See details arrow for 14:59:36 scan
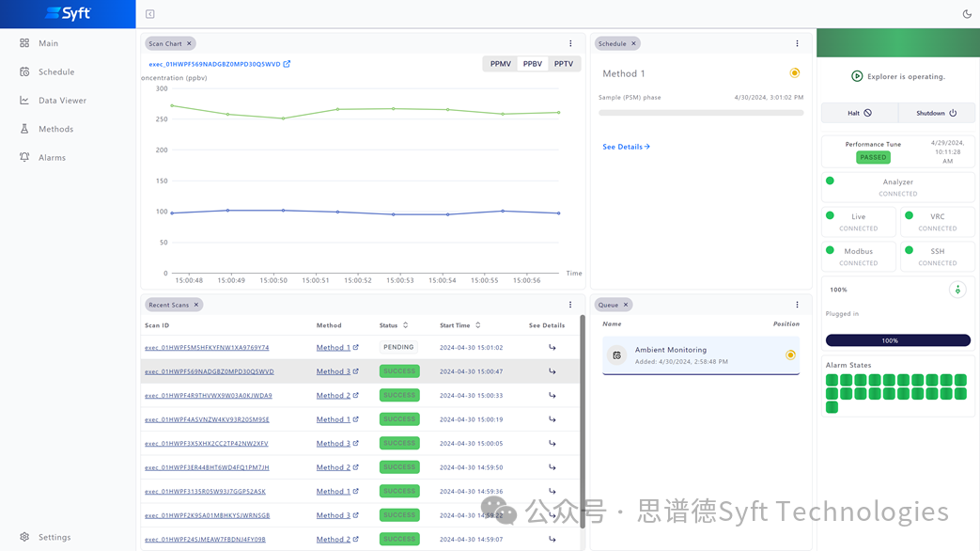Image resolution: width=980 pixels, height=551 pixels. [x=552, y=492]
